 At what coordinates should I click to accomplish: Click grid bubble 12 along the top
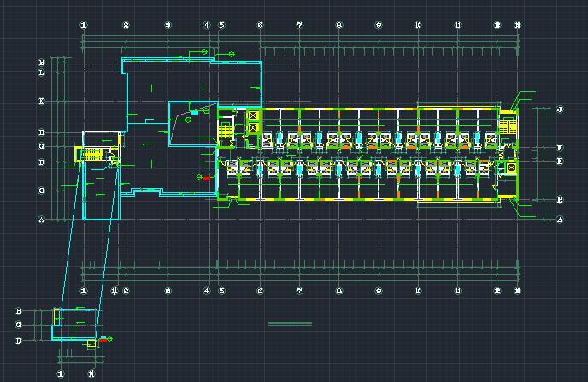click(x=497, y=26)
